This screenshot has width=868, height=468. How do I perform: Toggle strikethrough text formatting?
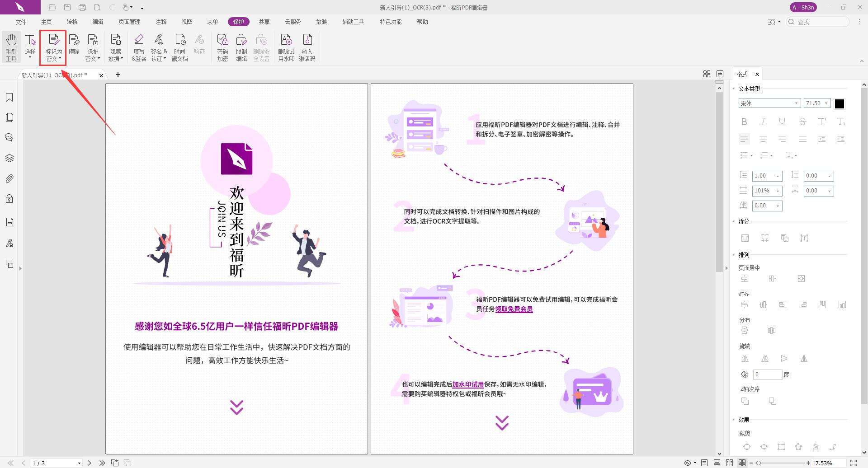802,122
